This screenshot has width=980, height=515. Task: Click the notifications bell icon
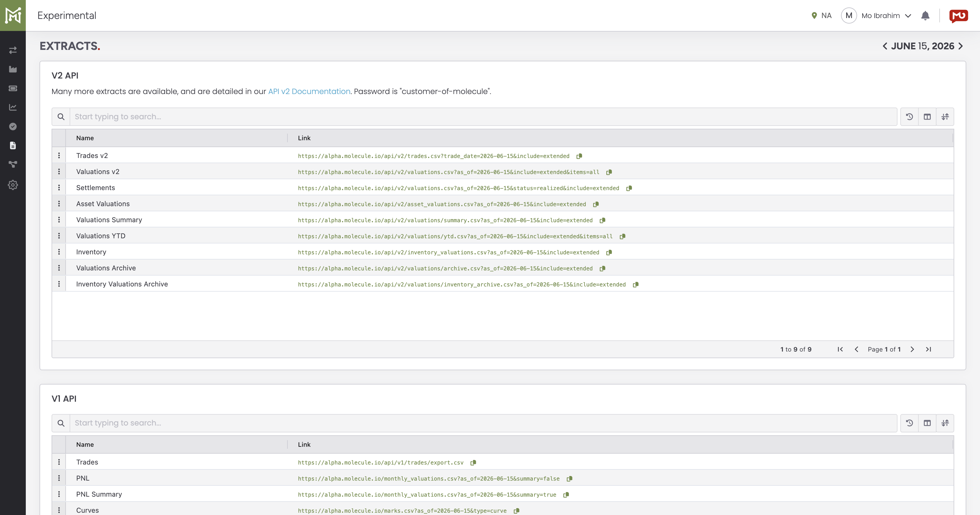coord(925,15)
